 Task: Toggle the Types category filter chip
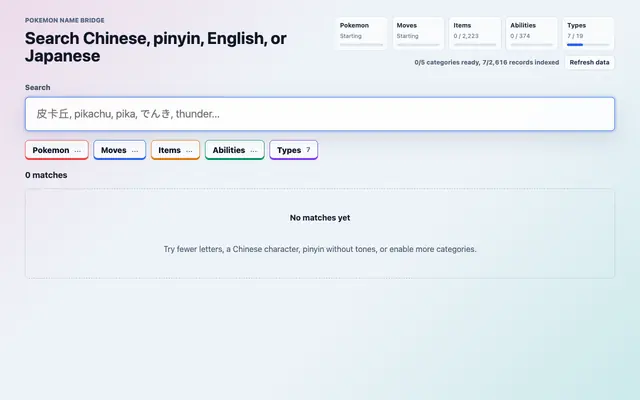pyautogui.click(x=293, y=150)
